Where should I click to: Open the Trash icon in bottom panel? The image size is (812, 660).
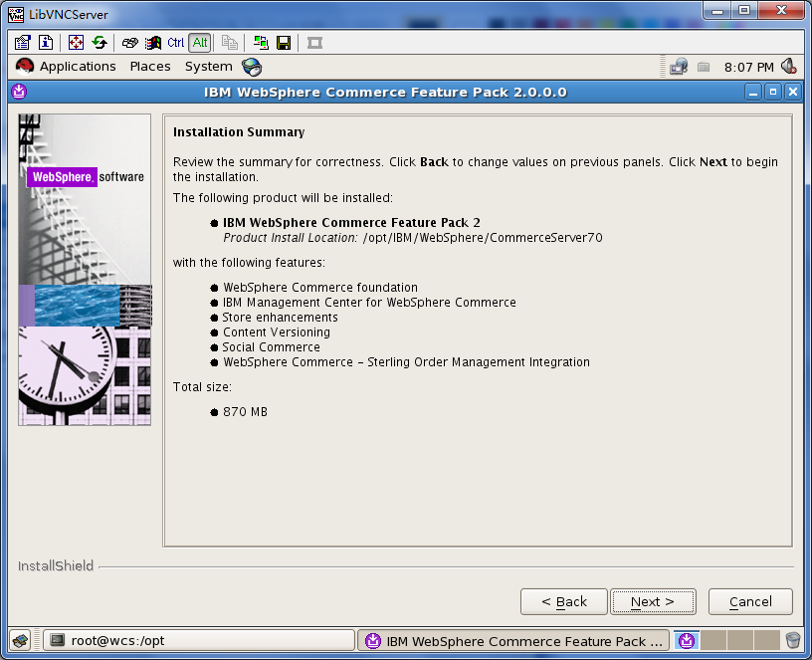tap(793, 641)
